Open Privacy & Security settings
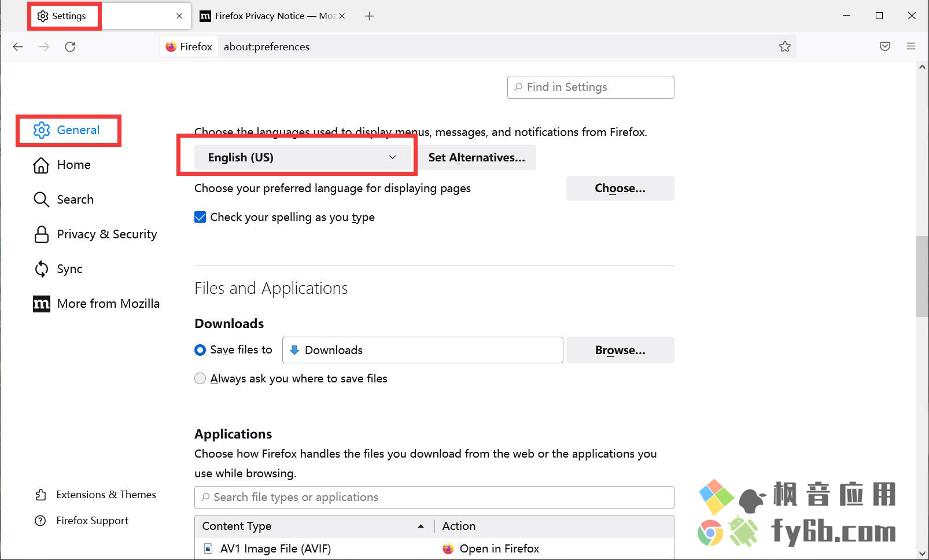This screenshot has height=560, width=929. pyautogui.click(x=95, y=234)
